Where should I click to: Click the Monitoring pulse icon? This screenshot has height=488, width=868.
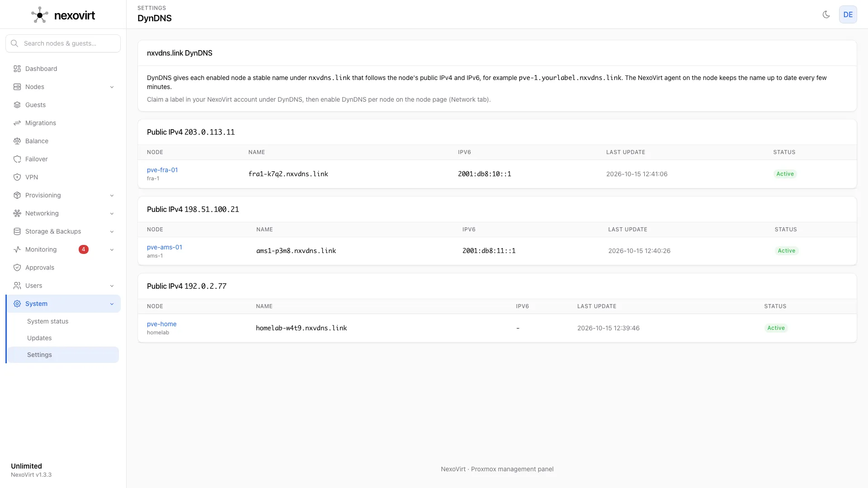[17, 249]
